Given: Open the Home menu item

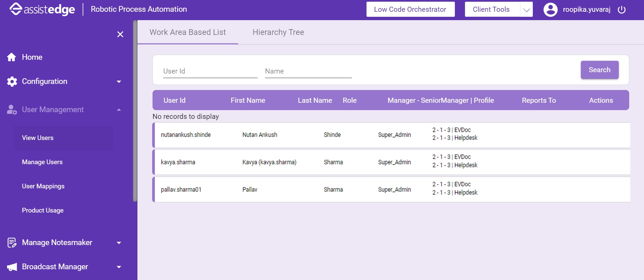Looking at the screenshot, I should click(32, 57).
